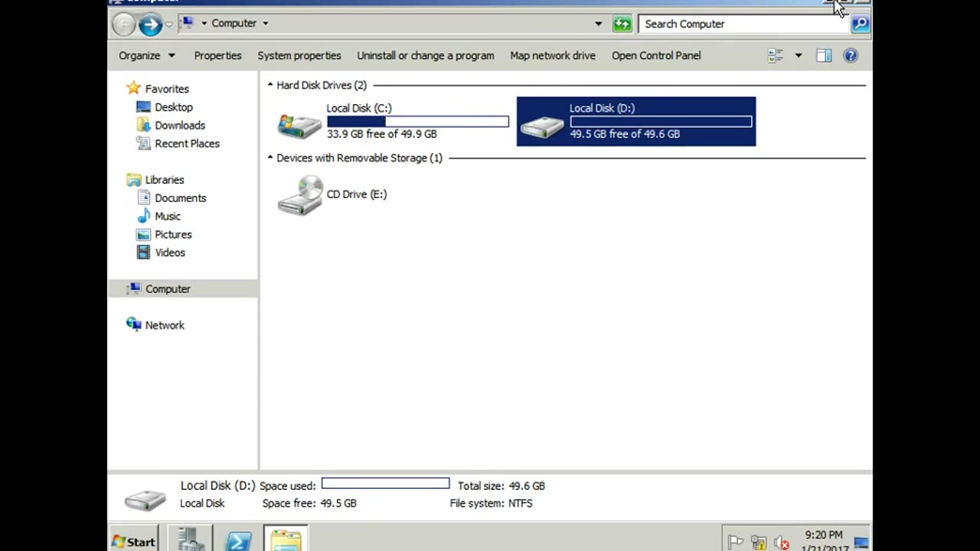Toggle the preview pane button
The width and height of the screenshot is (980, 551).
click(824, 55)
